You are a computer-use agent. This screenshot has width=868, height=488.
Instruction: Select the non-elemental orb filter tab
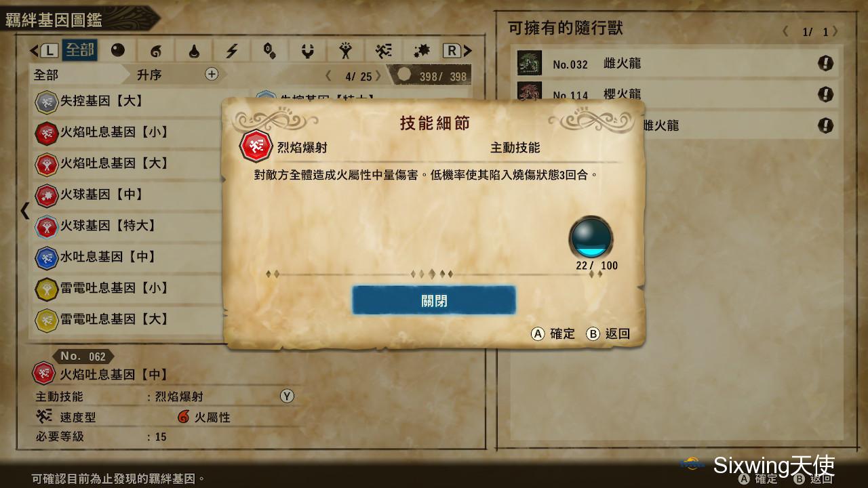[118, 51]
